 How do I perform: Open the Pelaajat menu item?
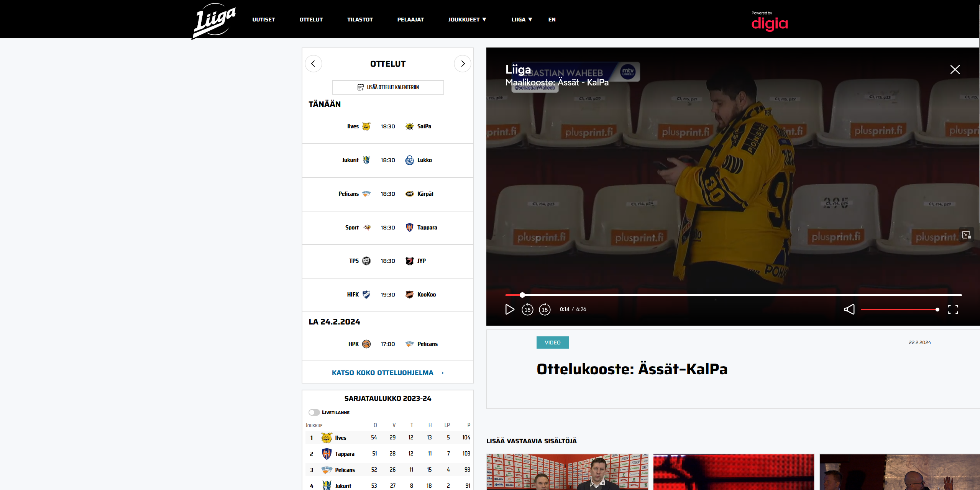pos(410,20)
